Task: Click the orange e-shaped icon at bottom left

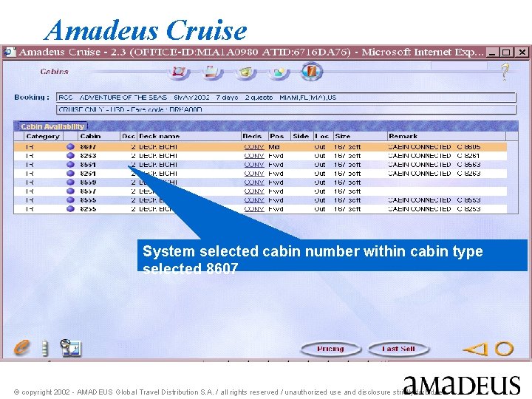Action: click(22, 347)
